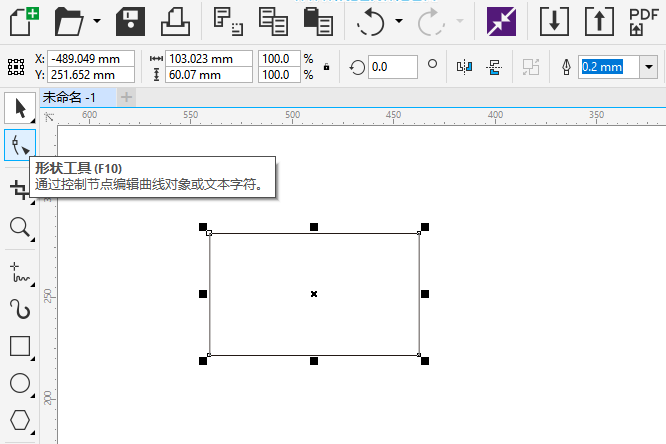Undo the last action
Viewport: 666px width, 444px height.
point(371,22)
